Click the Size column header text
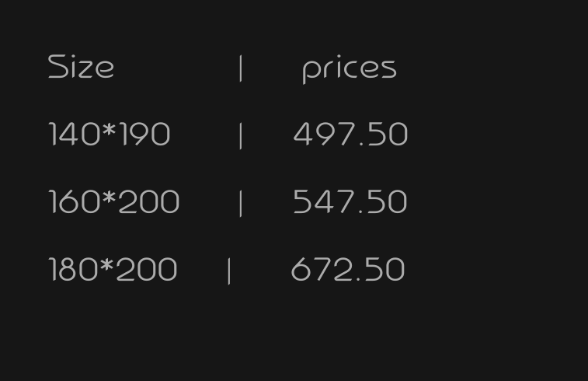 click(81, 68)
